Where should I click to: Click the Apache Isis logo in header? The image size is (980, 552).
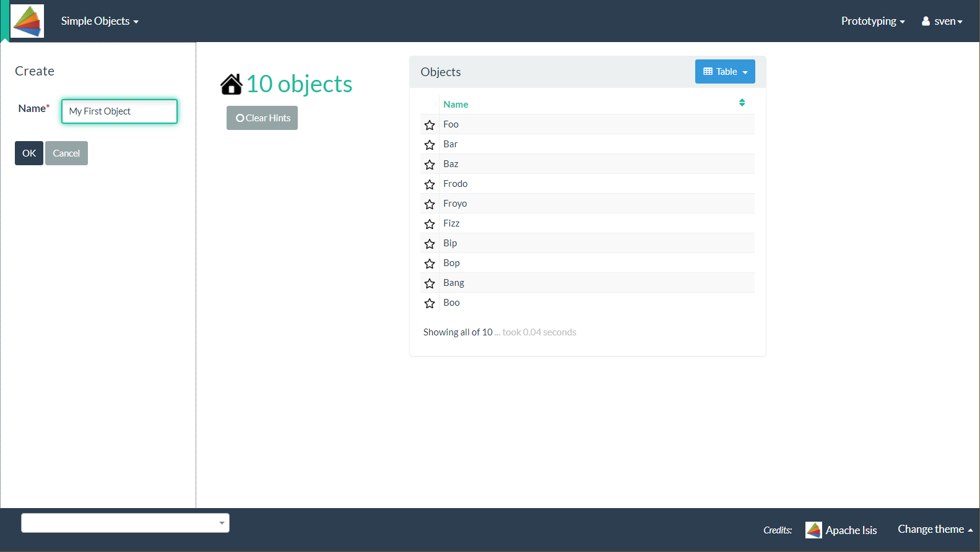(27, 21)
